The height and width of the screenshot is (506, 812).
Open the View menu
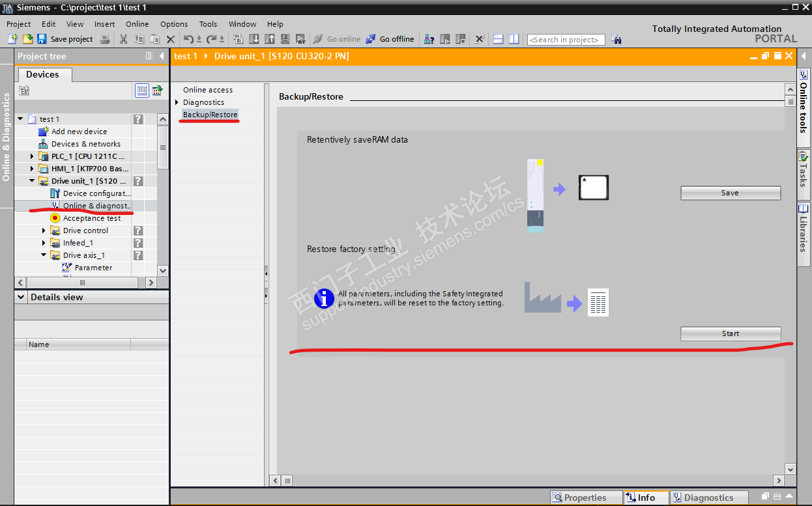click(75, 24)
